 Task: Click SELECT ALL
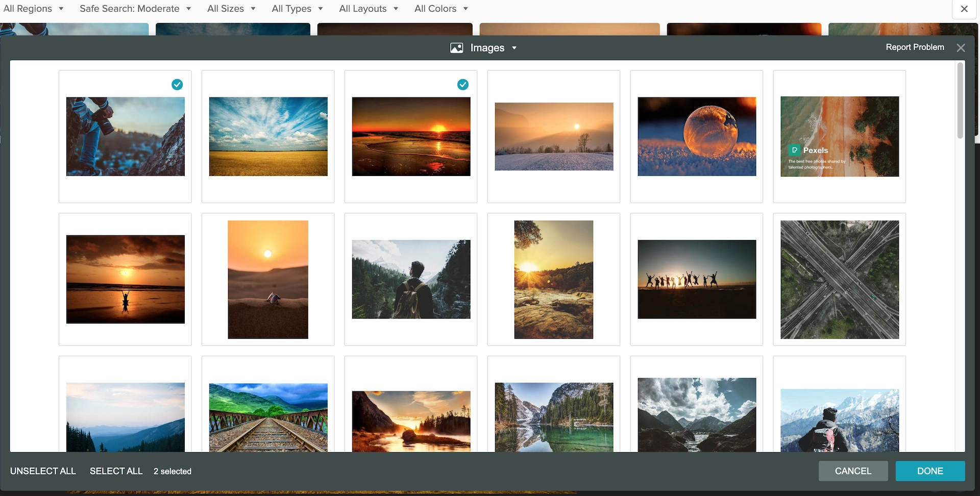coord(116,471)
